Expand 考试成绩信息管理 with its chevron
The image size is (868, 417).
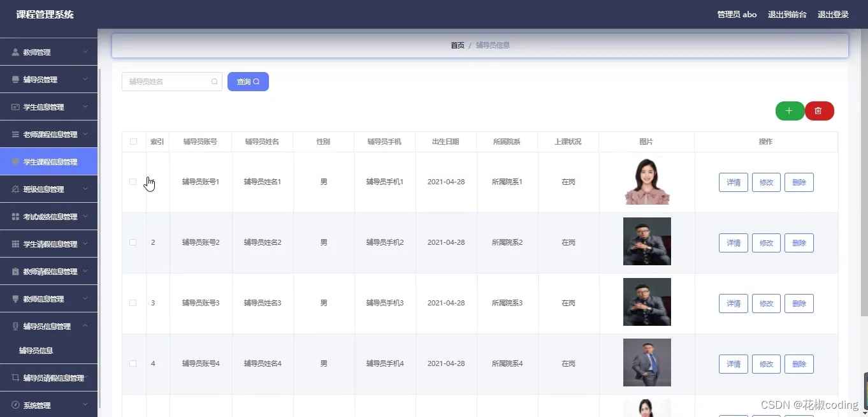coord(85,217)
